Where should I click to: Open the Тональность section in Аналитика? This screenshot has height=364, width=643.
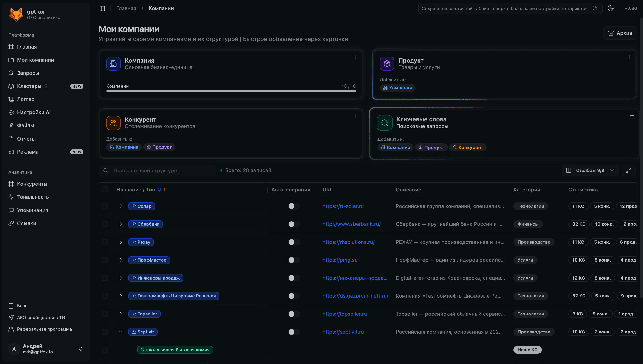click(x=33, y=197)
